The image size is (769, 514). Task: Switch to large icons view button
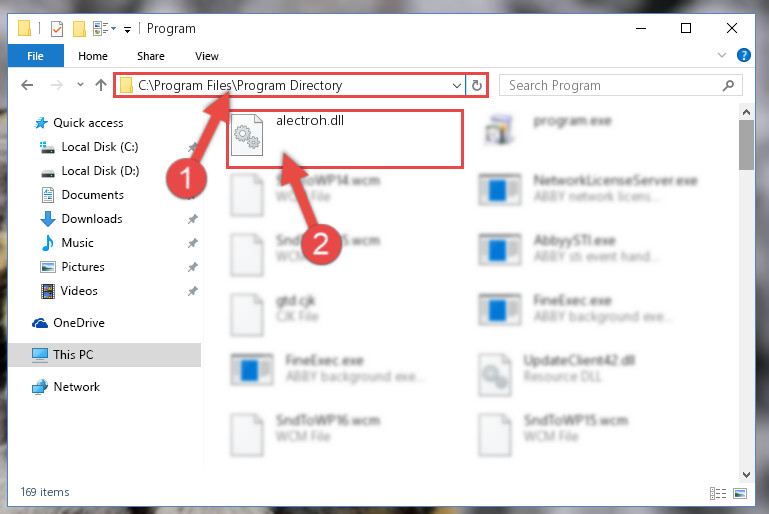[740, 493]
